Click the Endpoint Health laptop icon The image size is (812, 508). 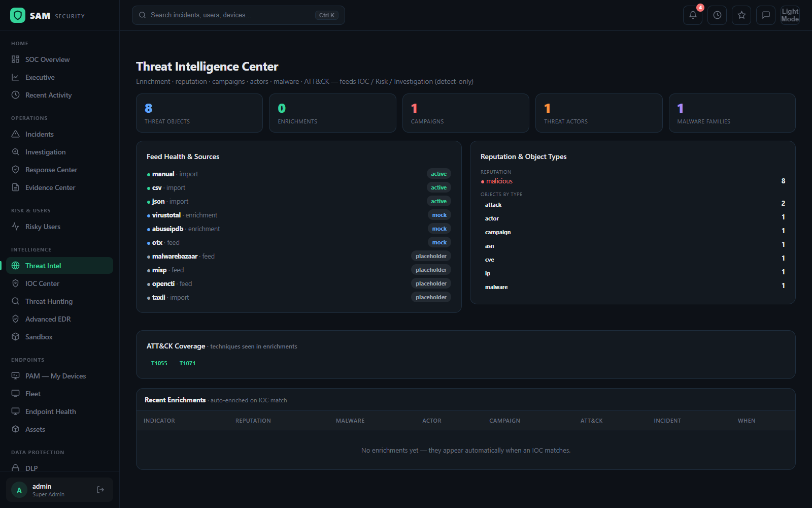[x=15, y=411]
